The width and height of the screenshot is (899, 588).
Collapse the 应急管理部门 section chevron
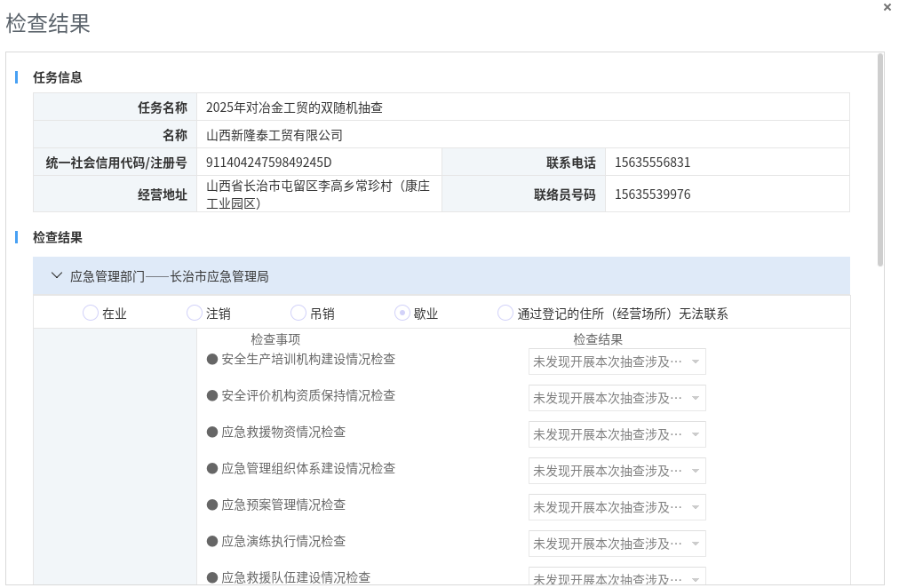57,276
